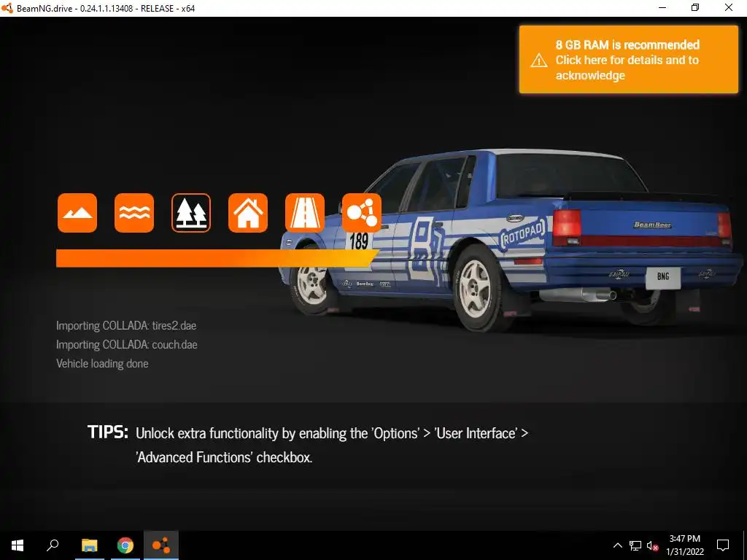747x560 pixels.
Task: Click the TIPS label heading
Action: (108, 432)
